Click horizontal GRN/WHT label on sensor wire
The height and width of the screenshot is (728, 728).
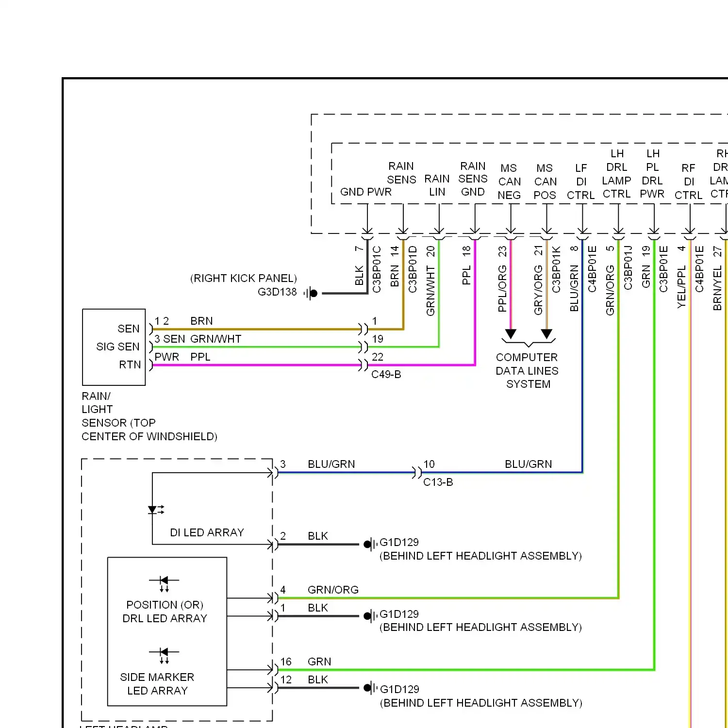click(216, 339)
